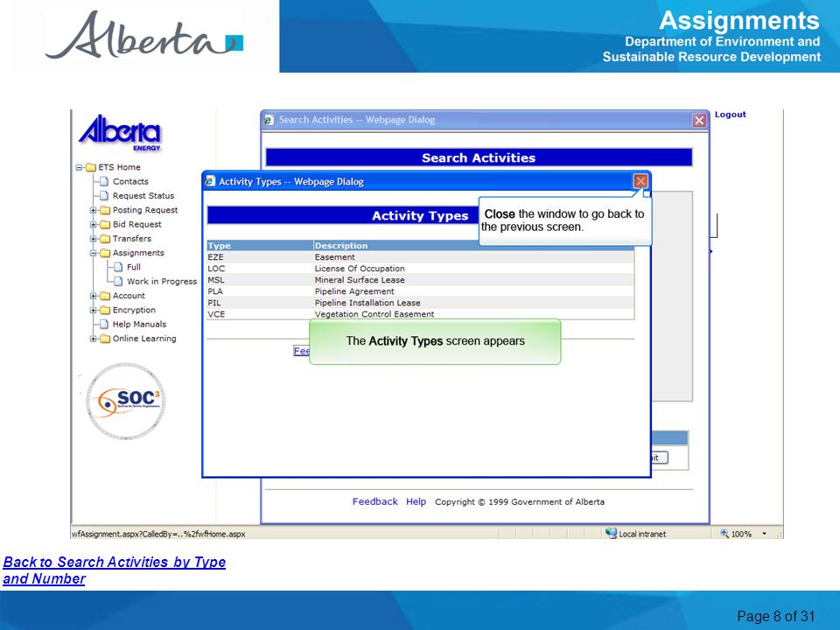Expand the Online Learning folder
Viewport: 840px width, 630px height.
pos(94,339)
